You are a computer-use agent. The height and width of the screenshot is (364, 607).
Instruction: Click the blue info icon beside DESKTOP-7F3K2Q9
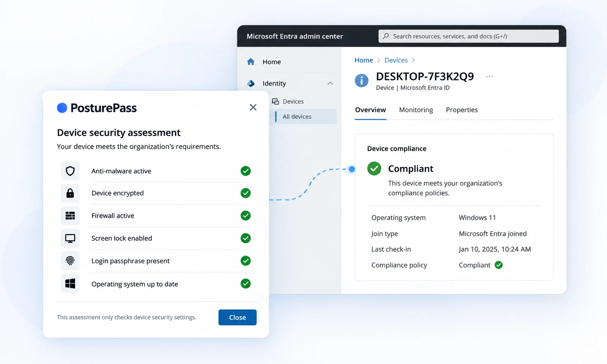pos(361,80)
